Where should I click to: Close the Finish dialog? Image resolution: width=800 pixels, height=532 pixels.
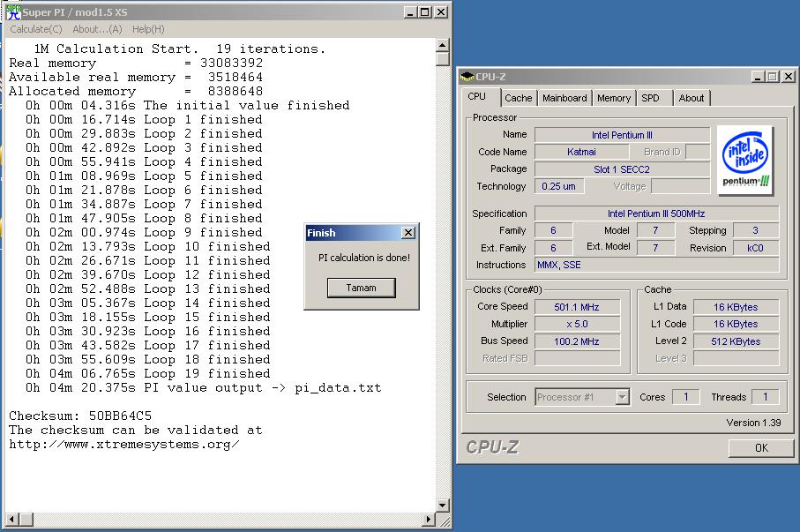pos(408,233)
